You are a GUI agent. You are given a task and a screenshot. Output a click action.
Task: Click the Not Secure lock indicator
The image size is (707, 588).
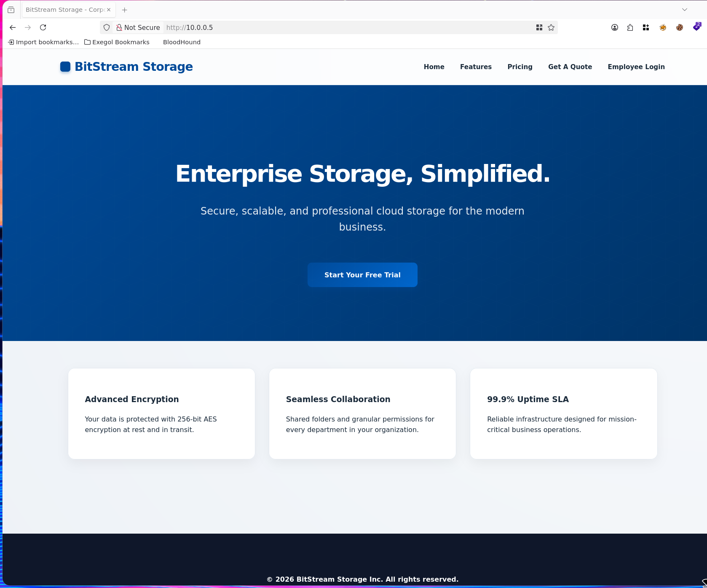[x=138, y=27]
